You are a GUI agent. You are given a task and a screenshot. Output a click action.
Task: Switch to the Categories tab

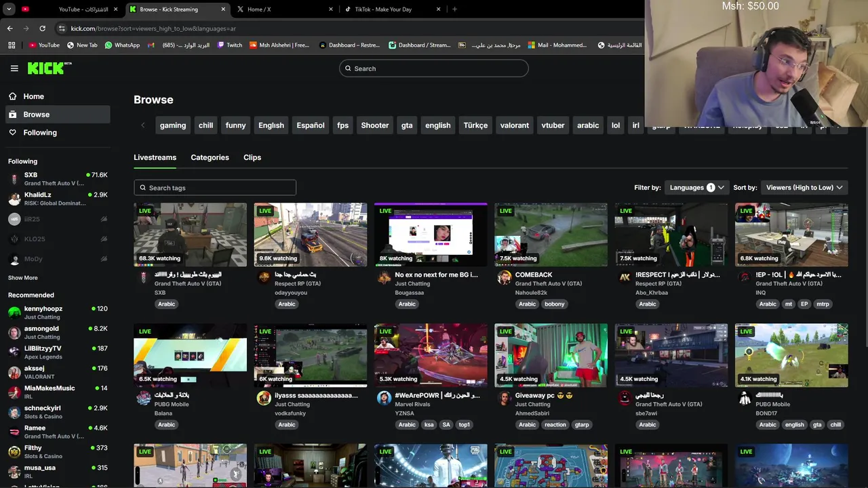(210, 157)
